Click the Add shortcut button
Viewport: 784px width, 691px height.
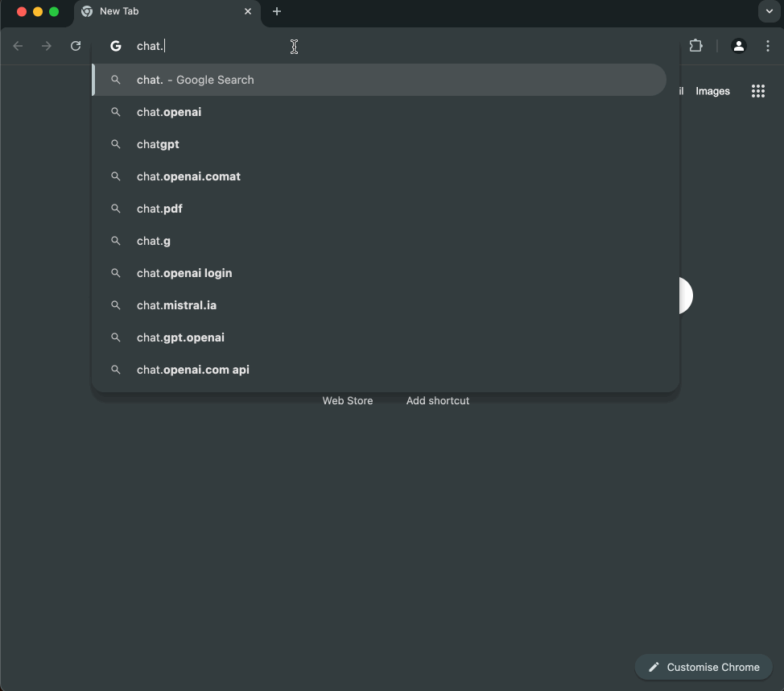(x=437, y=400)
